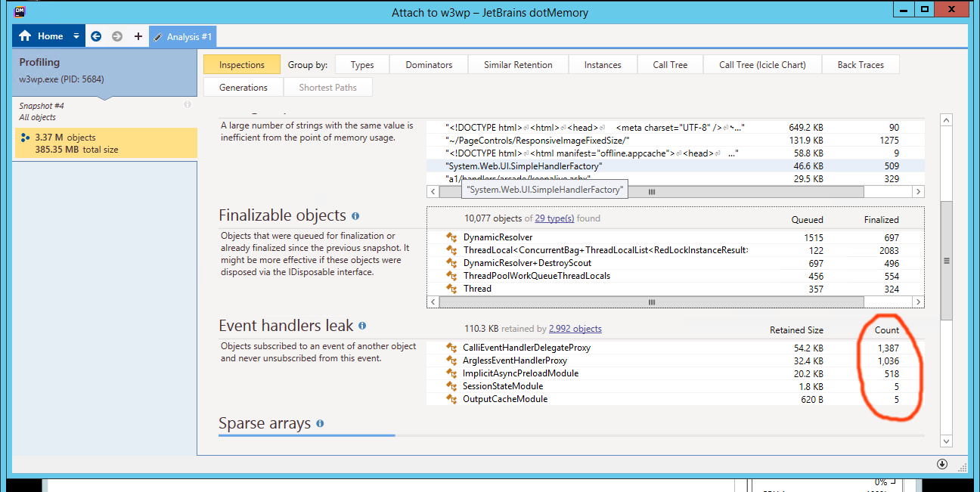The width and height of the screenshot is (980, 492).
Task: Open the 2,992 objects link
Action: click(x=575, y=329)
